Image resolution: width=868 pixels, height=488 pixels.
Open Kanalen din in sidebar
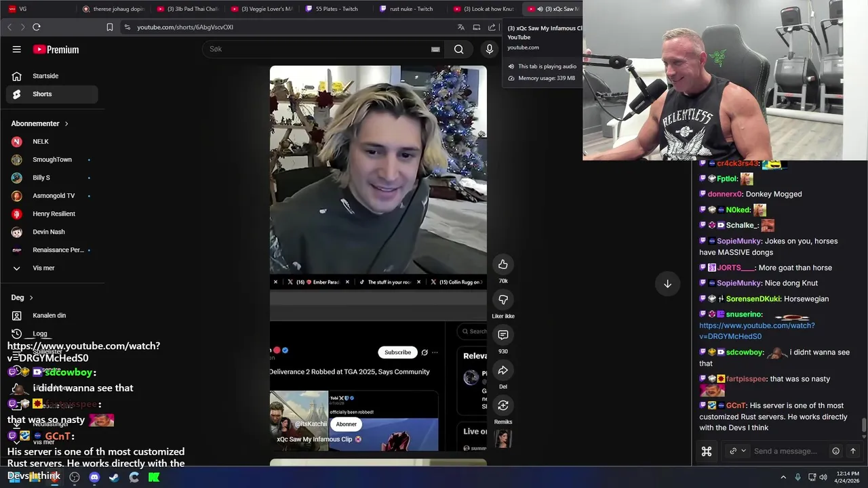(52, 315)
